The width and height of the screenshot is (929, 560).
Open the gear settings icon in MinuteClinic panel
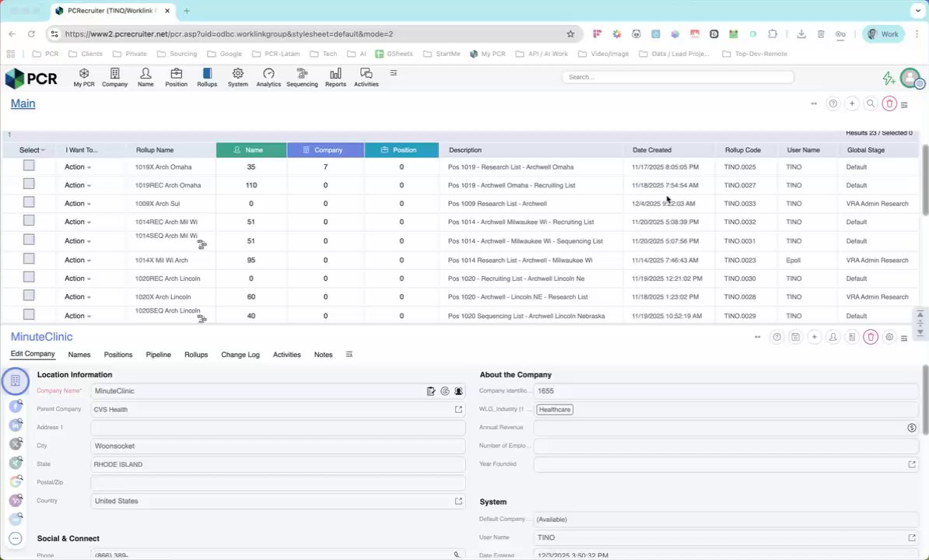coord(889,337)
